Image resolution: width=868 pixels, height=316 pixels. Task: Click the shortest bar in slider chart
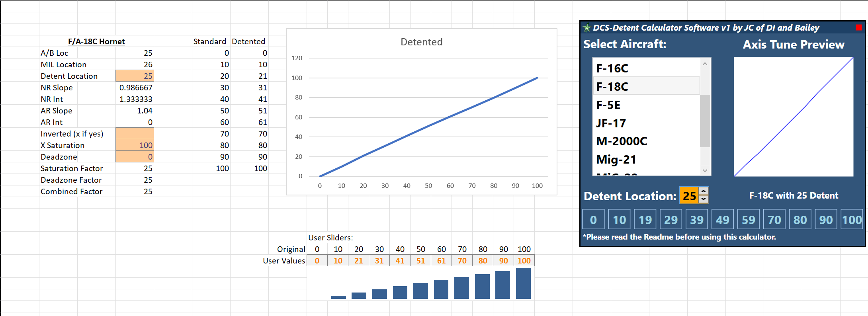338,297
